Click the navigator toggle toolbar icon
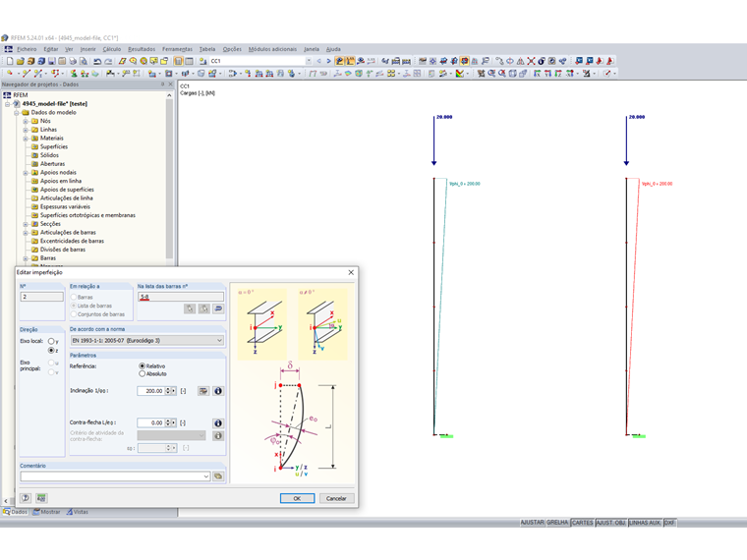 coord(178,61)
